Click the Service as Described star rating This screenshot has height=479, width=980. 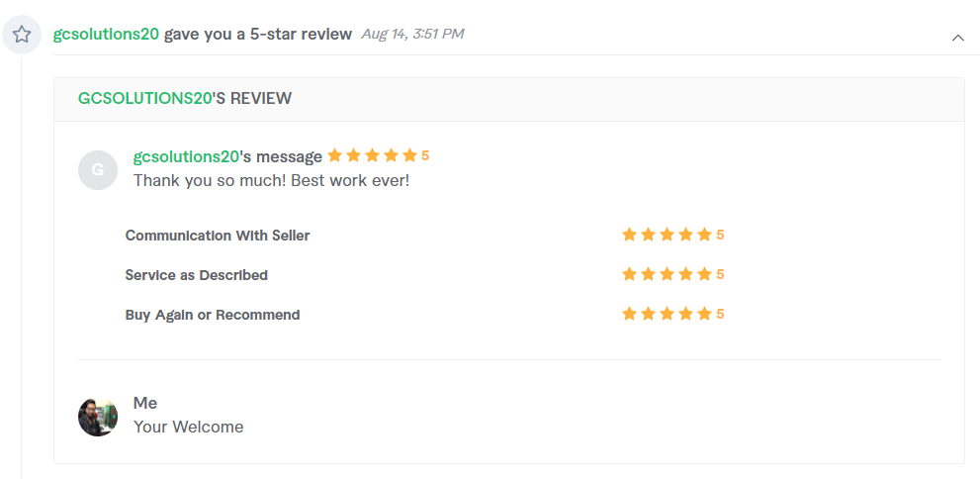coord(673,274)
